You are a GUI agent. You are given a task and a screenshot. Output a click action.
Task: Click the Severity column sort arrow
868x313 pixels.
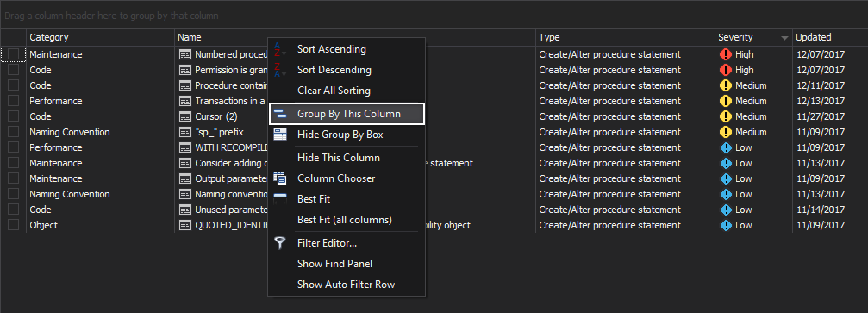coord(784,38)
